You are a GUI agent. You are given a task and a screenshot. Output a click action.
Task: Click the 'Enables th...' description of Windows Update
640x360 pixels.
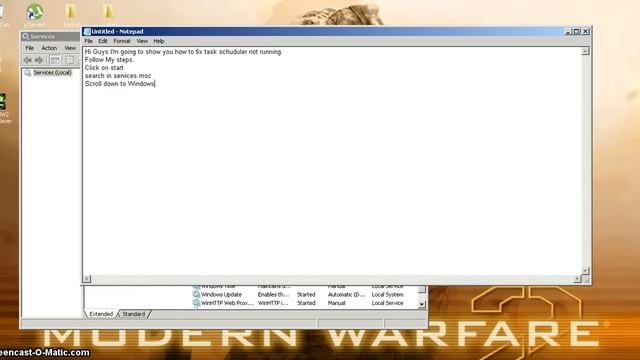273,295
